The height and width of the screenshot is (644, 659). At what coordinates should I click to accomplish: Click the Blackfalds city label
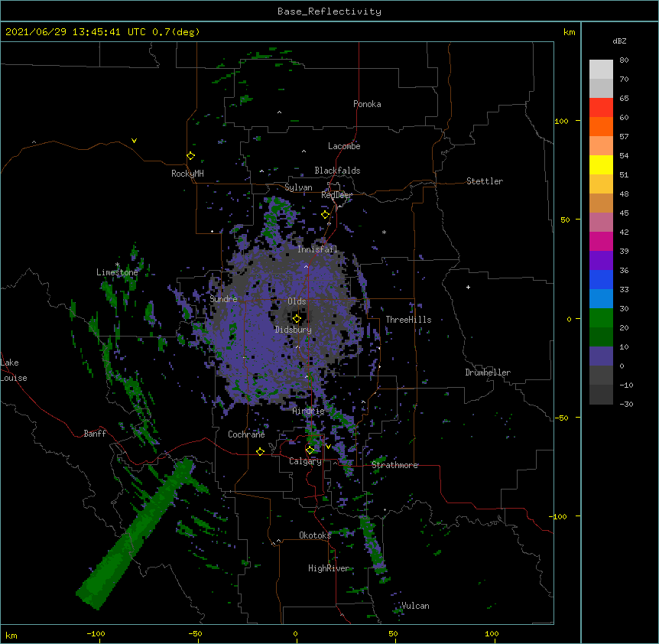click(337, 171)
